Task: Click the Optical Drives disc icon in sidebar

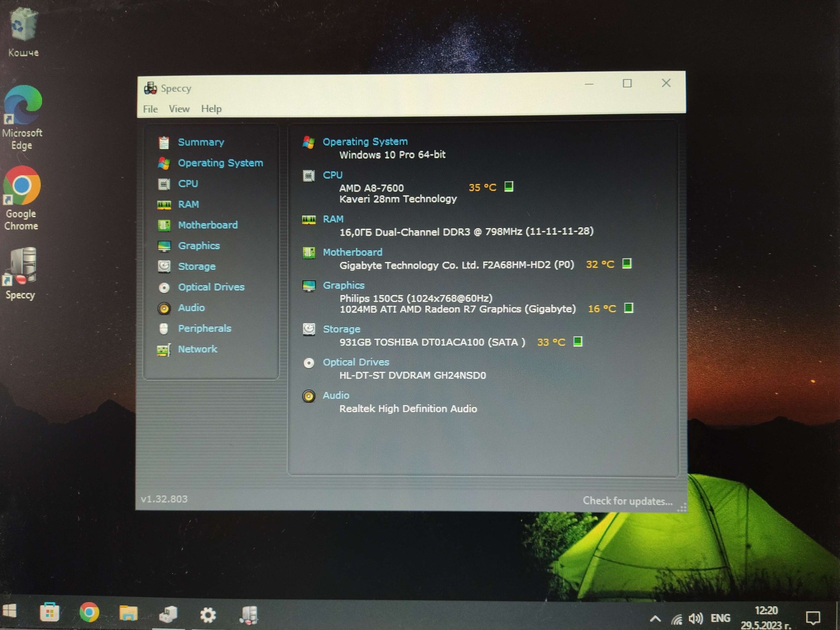Action: (164, 287)
